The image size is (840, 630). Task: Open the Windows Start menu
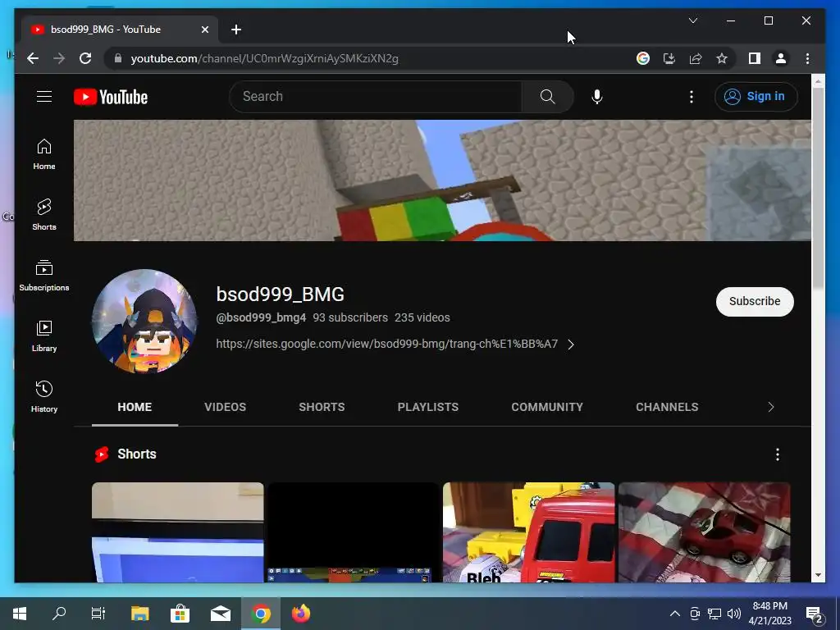tap(20, 614)
